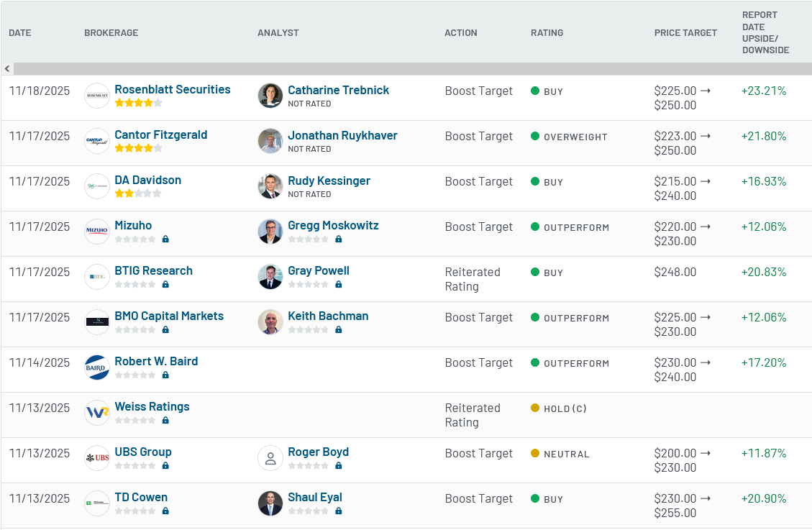Open the Cantor Fitzgerald brokerage link
This screenshot has height=530, width=812.
click(x=161, y=135)
